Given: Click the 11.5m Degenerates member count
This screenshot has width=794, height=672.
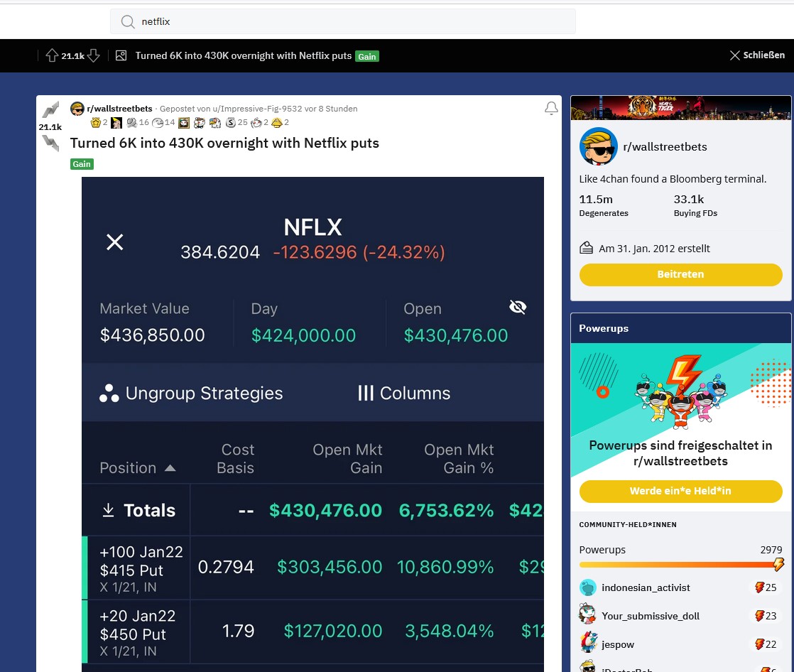Looking at the screenshot, I should pos(604,205).
